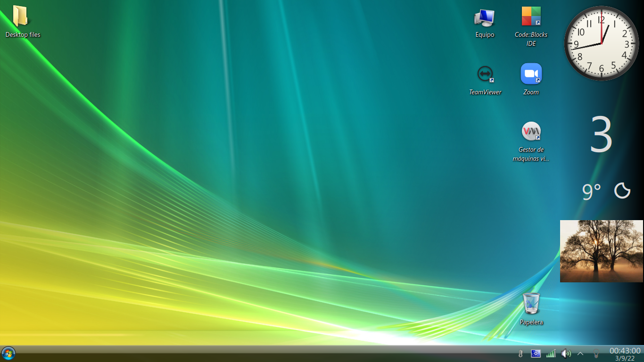The image size is (644, 362).
Task: Click the moon phase icon in weather gadget
Action: pos(623,189)
